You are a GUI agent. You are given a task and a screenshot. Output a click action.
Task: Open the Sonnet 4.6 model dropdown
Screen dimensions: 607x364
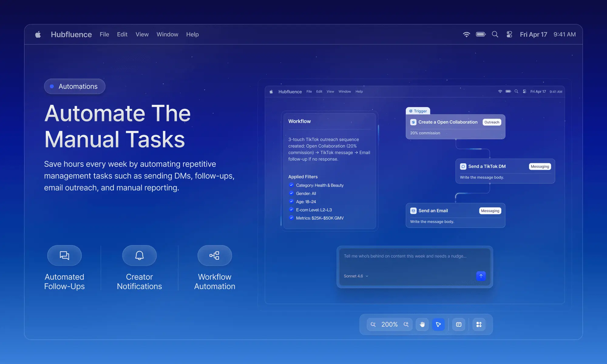click(x=356, y=276)
